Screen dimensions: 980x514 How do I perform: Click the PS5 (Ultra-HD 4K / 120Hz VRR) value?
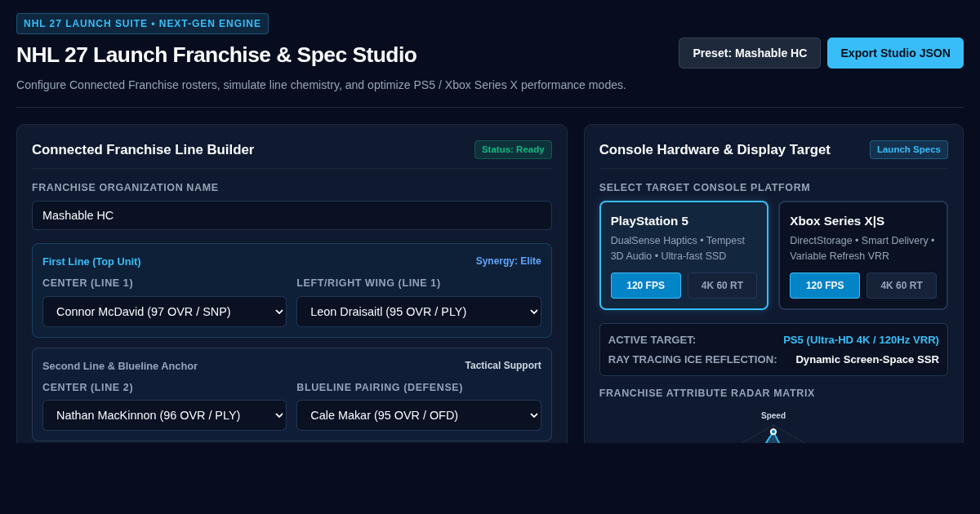point(861,339)
